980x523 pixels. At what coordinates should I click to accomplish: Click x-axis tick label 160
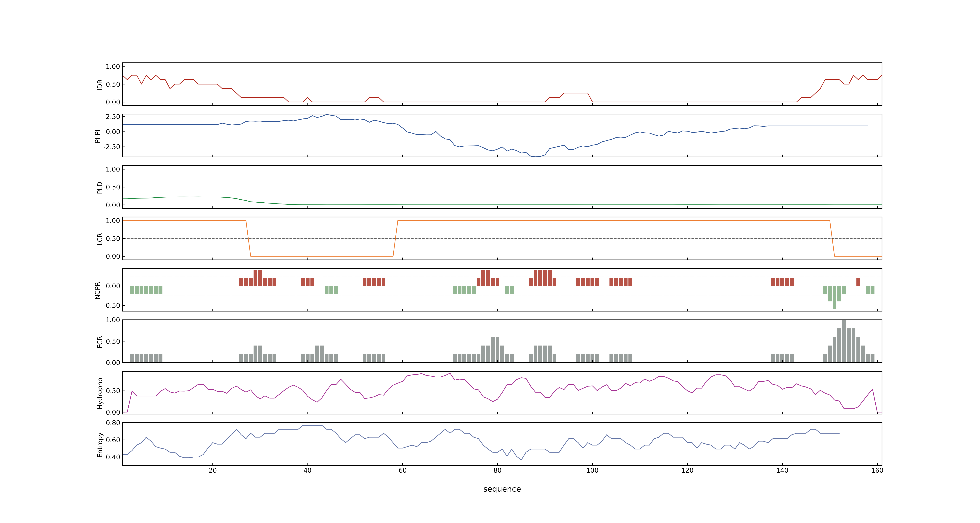[877, 470]
